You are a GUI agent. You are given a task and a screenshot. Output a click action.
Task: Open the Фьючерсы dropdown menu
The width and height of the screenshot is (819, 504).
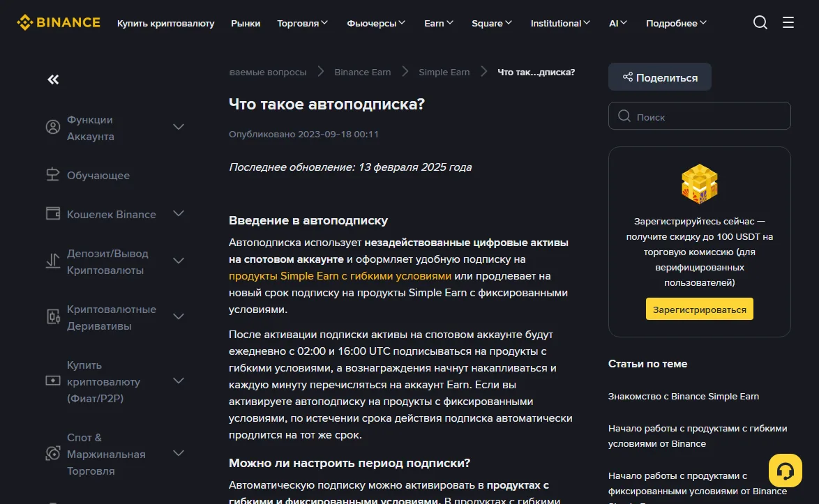(376, 23)
